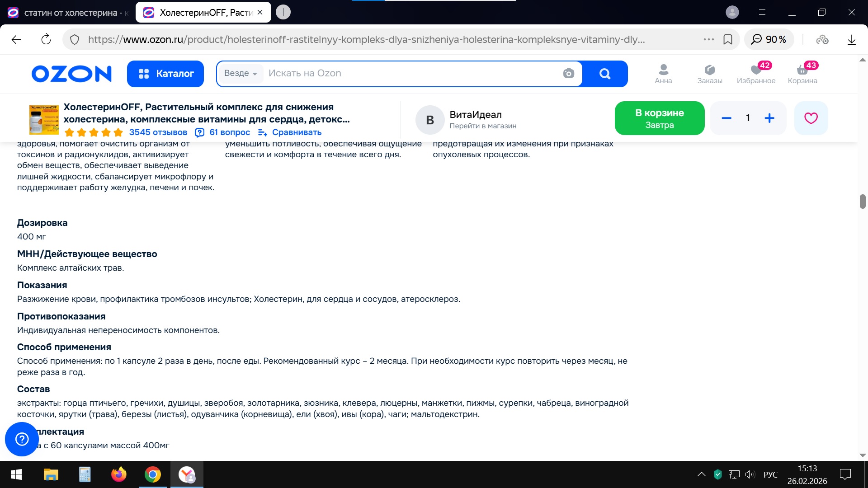
Task: Focus the Искать на Ozon search field
Action: point(407,73)
